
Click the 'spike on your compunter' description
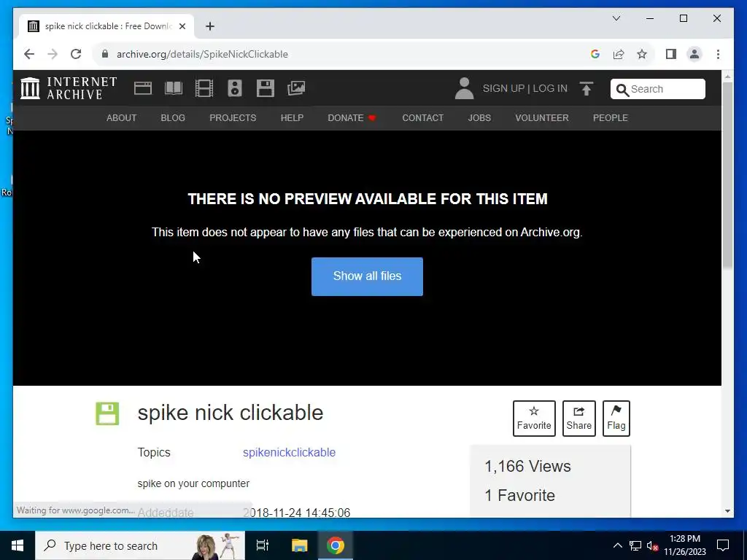pyautogui.click(x=193, y=484)
